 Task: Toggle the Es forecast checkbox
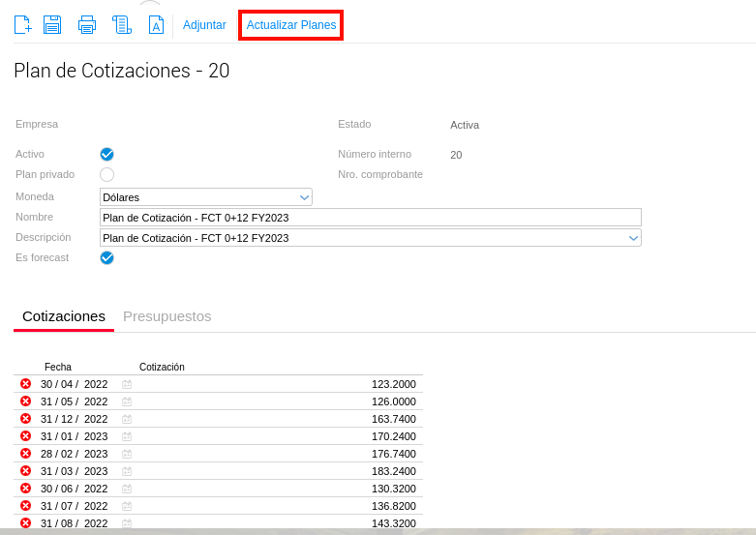(107, 257)
